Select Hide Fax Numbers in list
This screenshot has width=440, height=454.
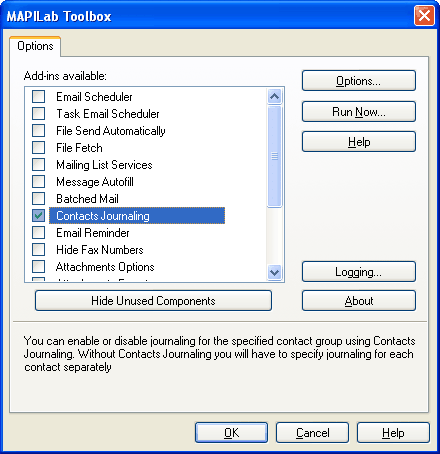(100, 250)
